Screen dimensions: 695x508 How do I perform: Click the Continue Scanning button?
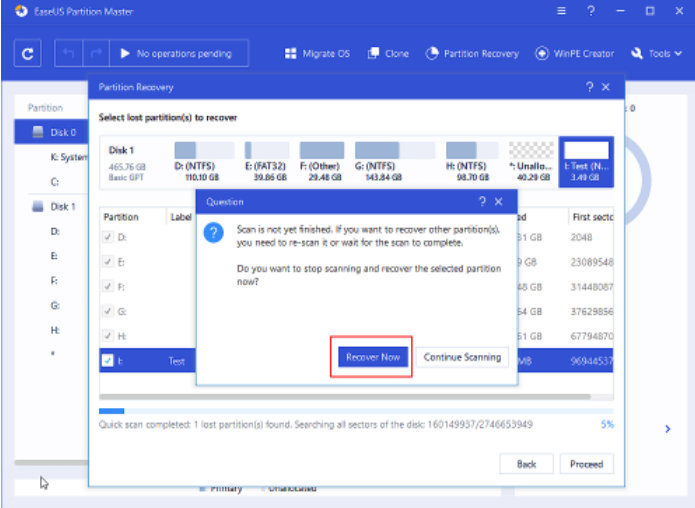pyautogui.click(x=462, y=357)
